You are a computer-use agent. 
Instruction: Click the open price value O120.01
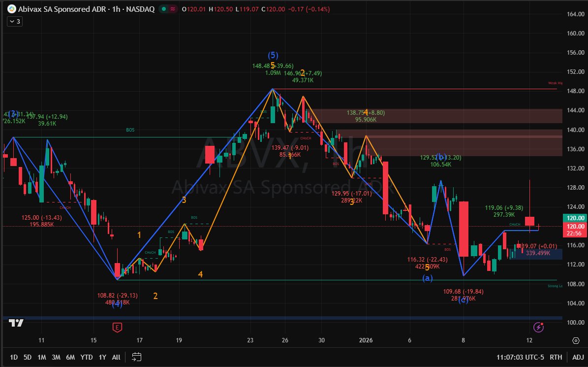click(194, 9)
